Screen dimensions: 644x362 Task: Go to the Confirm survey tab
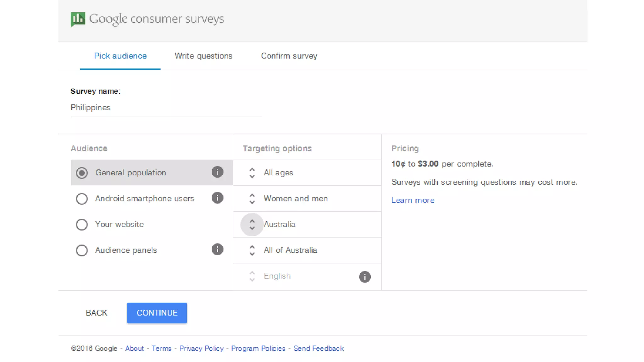289,56
